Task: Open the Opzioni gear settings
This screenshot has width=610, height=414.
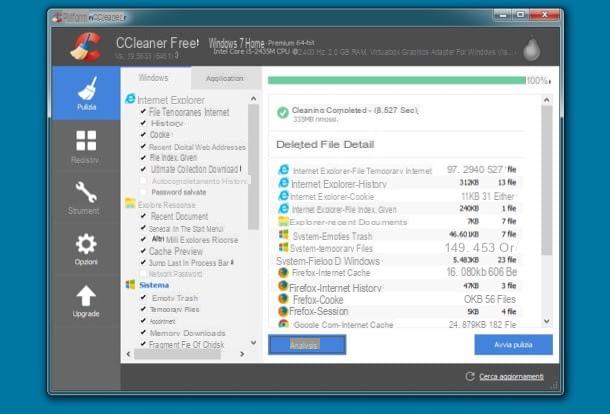Action: coord(86,244)
